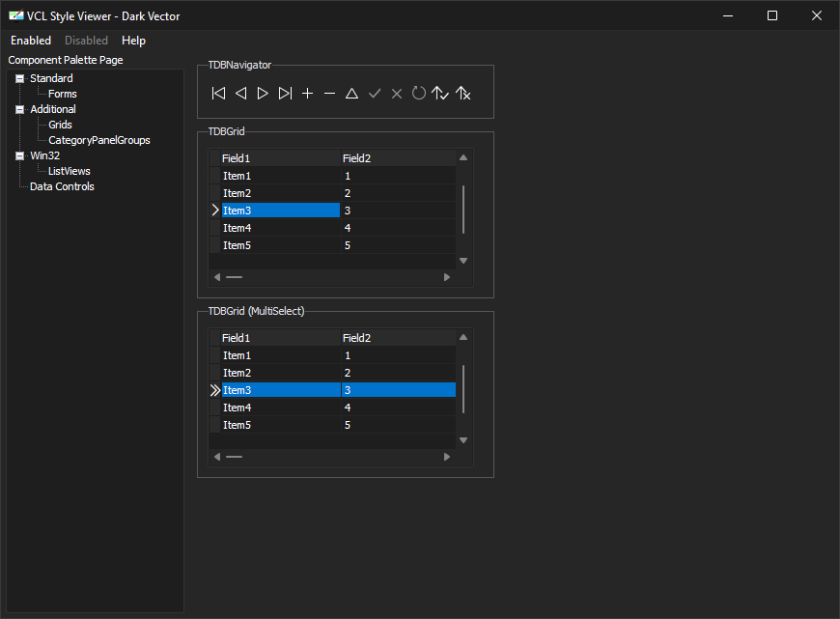
Task: Select Item1 cell in first TDBGrid
Action: pos(281,176)
